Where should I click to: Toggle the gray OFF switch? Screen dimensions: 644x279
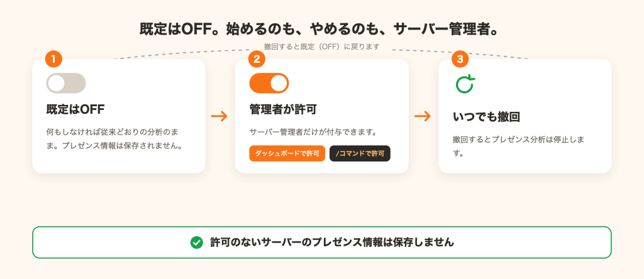(x=66, y=84)
